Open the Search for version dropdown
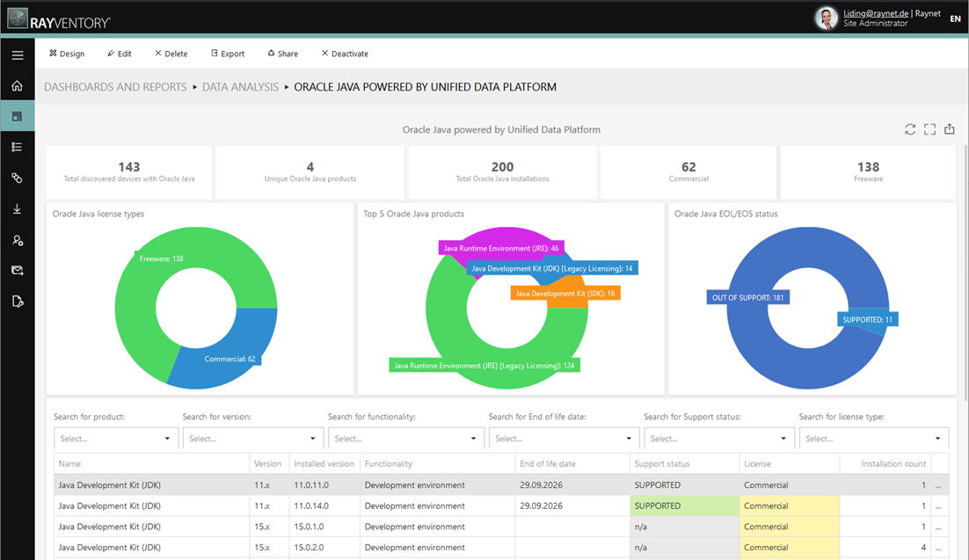Screen dimensions: 969x560 [252, 439]
